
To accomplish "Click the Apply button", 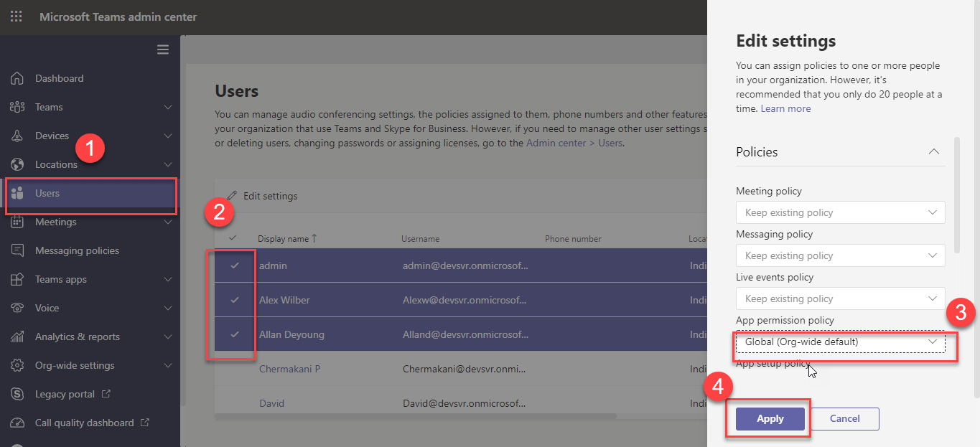I will coord(770,419).
